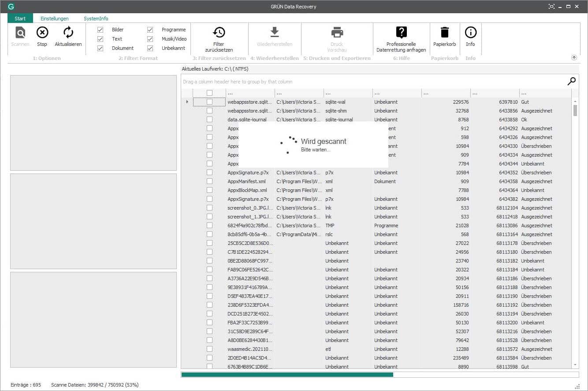Toggle the Programme filter checkbox
Image resolution: width=588 pixels, height=391 pixels.
[150, 30]
